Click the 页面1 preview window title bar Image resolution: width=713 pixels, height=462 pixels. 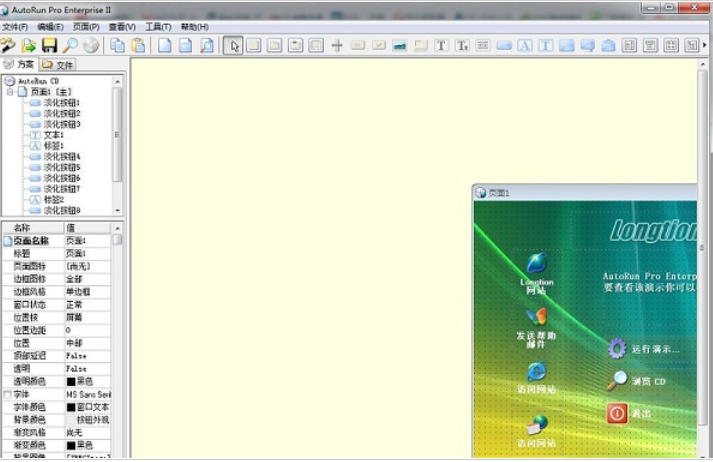tap(585, 193)
